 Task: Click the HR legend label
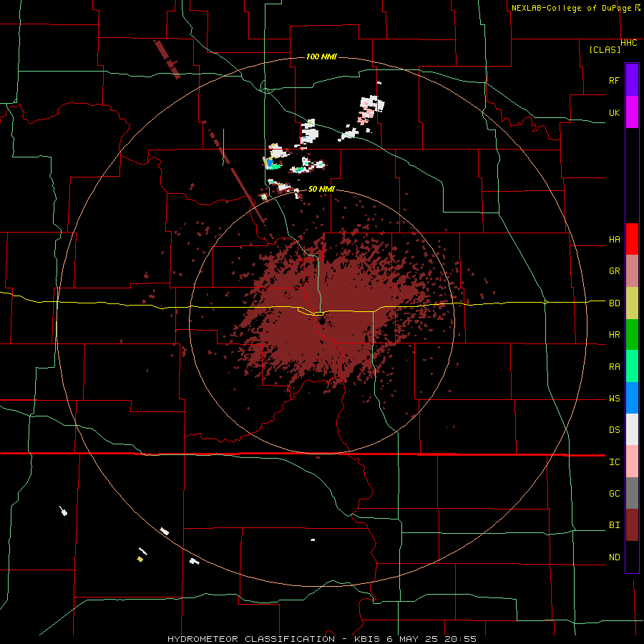pyautogui.click(x=614, y=335)
